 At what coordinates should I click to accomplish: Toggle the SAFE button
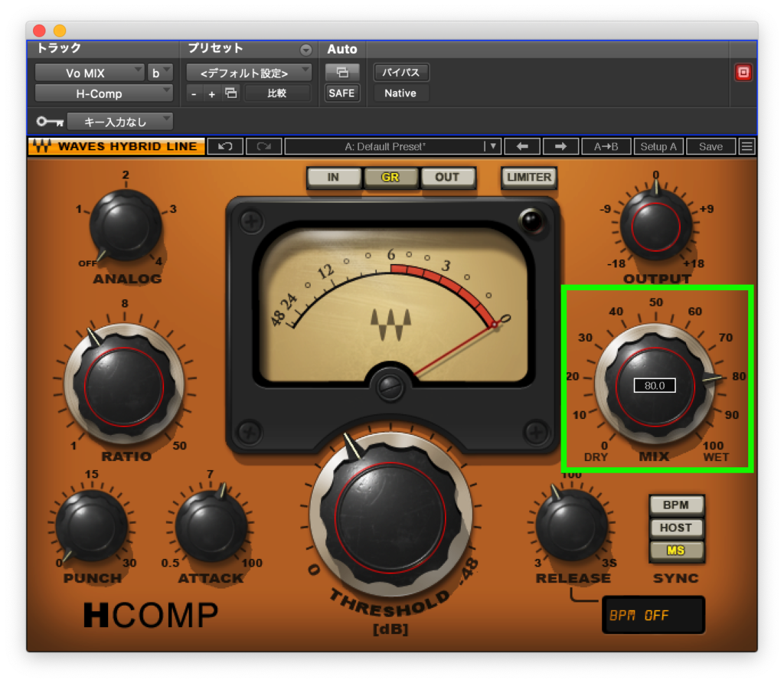point(342,93)
